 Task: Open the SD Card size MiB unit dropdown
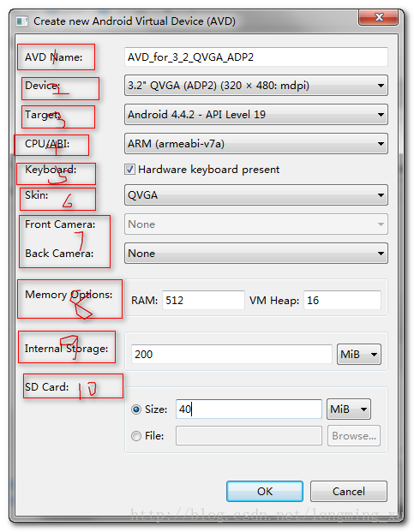click(349, 409)
